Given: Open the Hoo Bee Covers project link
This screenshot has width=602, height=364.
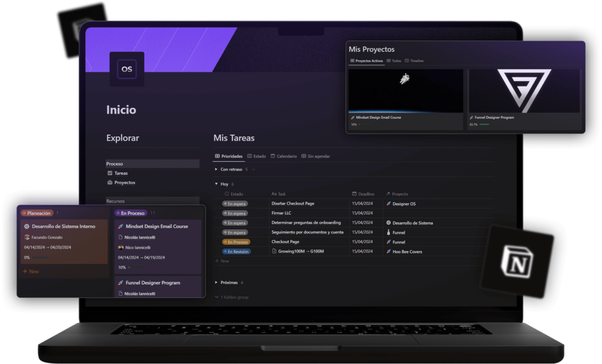Looking at the screenshot, I should pyautogui.click(x=407, y=252).
